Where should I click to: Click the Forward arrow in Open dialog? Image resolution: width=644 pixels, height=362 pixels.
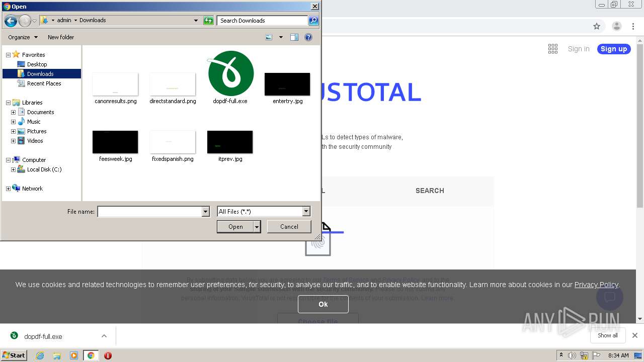coord(25,21)
